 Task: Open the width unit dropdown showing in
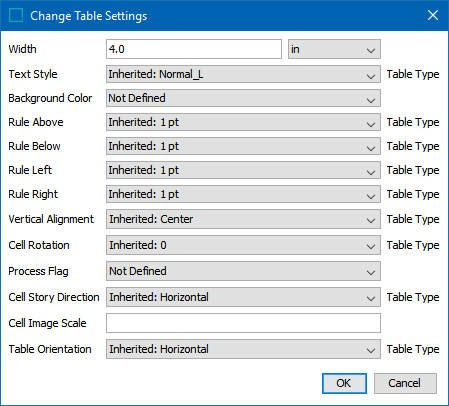[x=334, y=49]
